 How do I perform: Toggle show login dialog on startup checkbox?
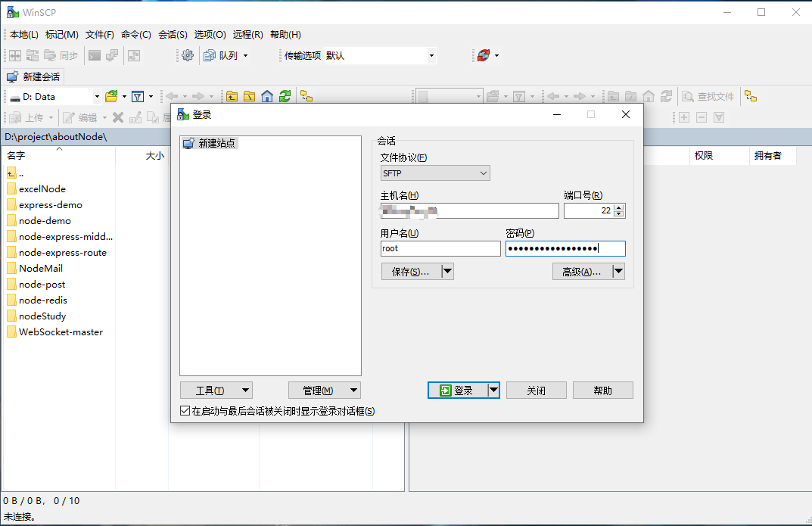point(185,411)
